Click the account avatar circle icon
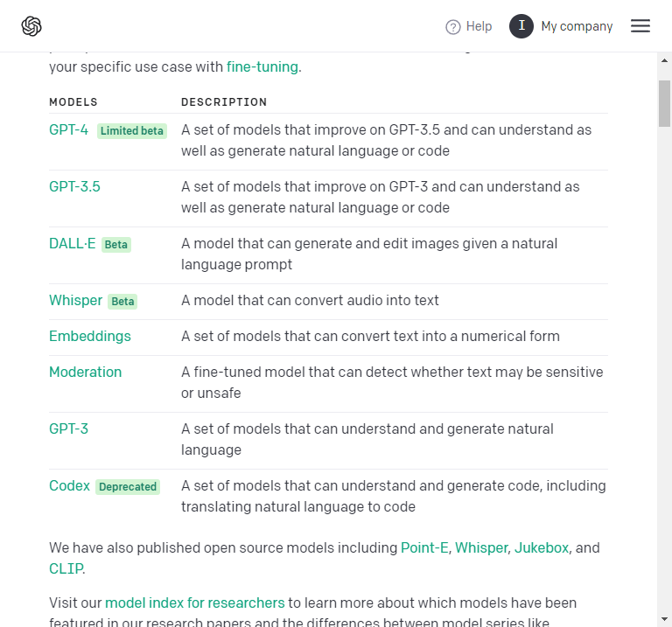Image resolution: width=672 pixels, height=627 pixels. 521,26
